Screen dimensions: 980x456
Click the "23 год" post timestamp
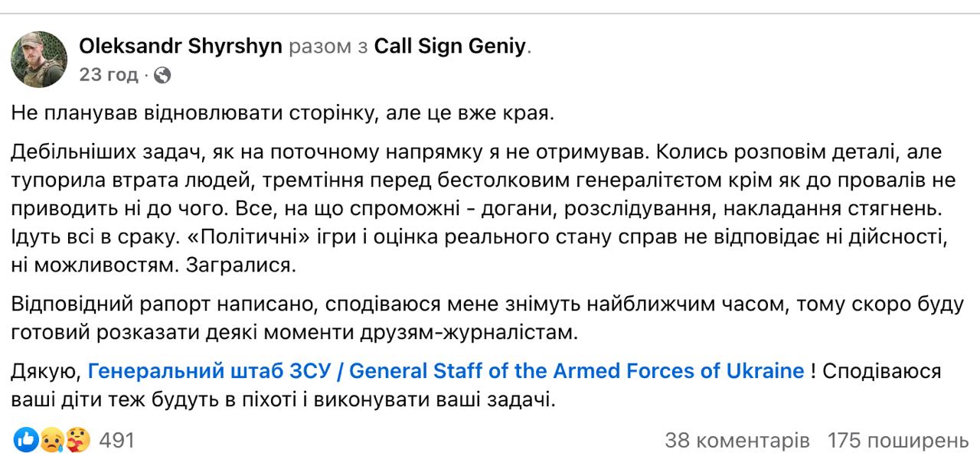108,75
